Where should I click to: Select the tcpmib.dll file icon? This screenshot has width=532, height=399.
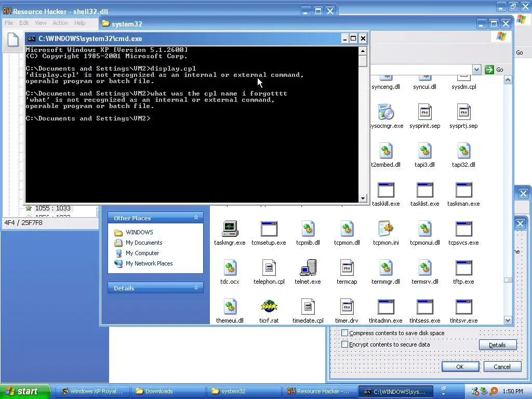click(308, 229)
